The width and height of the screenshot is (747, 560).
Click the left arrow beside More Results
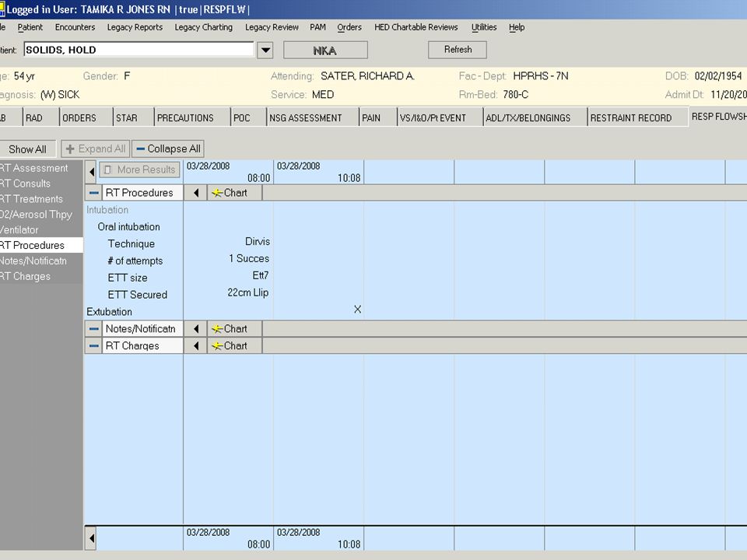[92, 171]
